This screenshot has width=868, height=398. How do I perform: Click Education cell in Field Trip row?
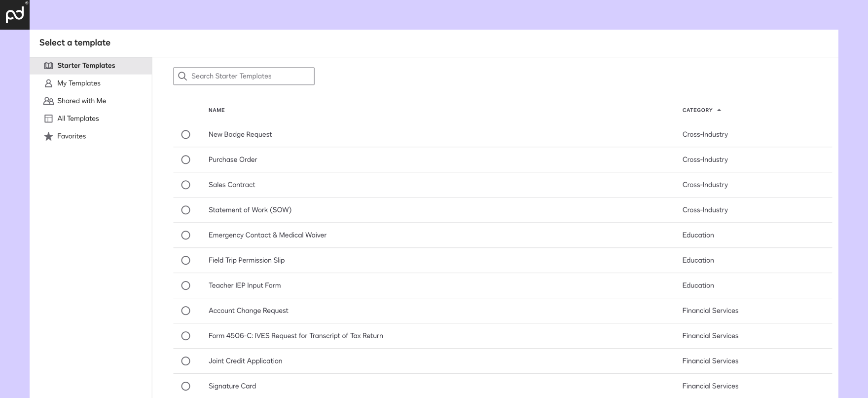click(698, 260)
